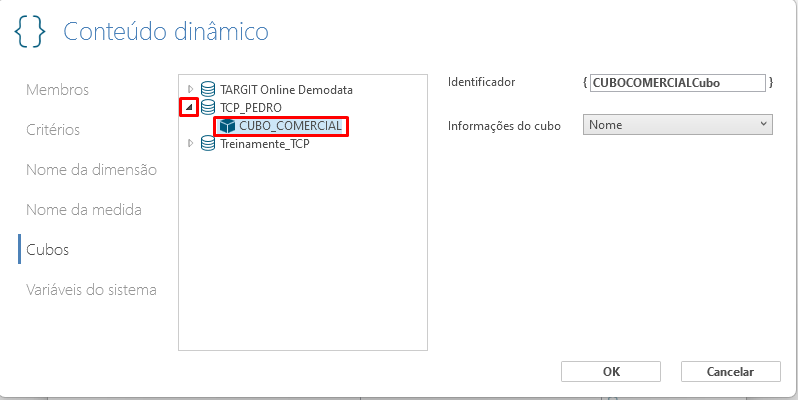
Task: Select the Cubos section
Action: coord(47,249)
